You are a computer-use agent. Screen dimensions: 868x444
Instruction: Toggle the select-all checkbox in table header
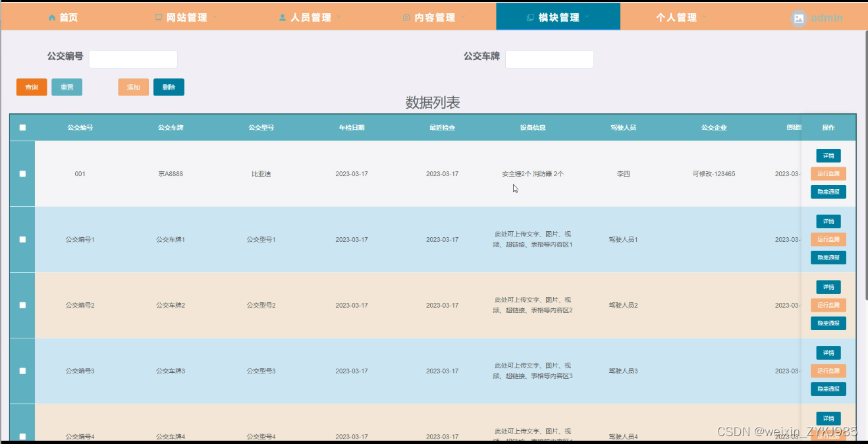click(x=22, y=128)
